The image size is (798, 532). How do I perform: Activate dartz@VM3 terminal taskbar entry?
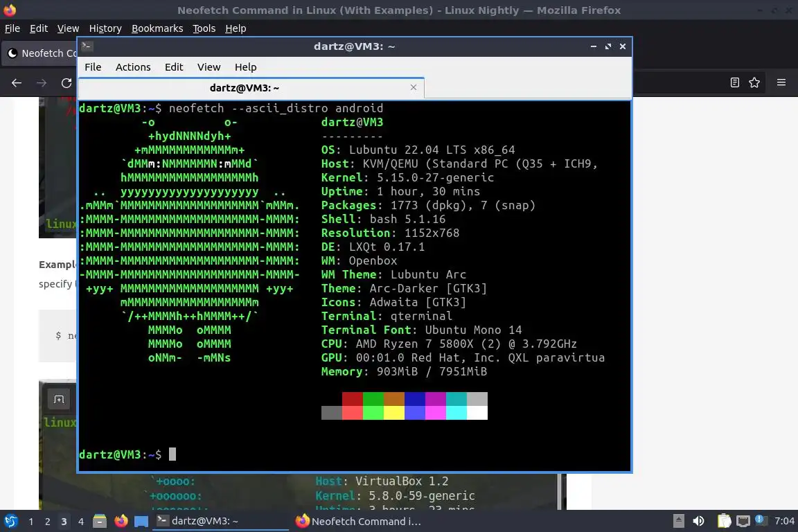click(221, 522)
